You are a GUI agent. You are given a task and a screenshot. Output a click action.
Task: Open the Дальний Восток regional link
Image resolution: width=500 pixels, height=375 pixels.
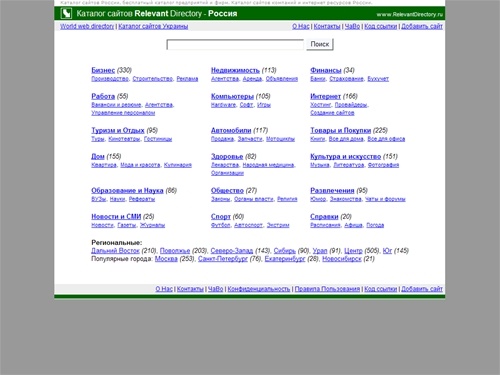click(115, 251)
